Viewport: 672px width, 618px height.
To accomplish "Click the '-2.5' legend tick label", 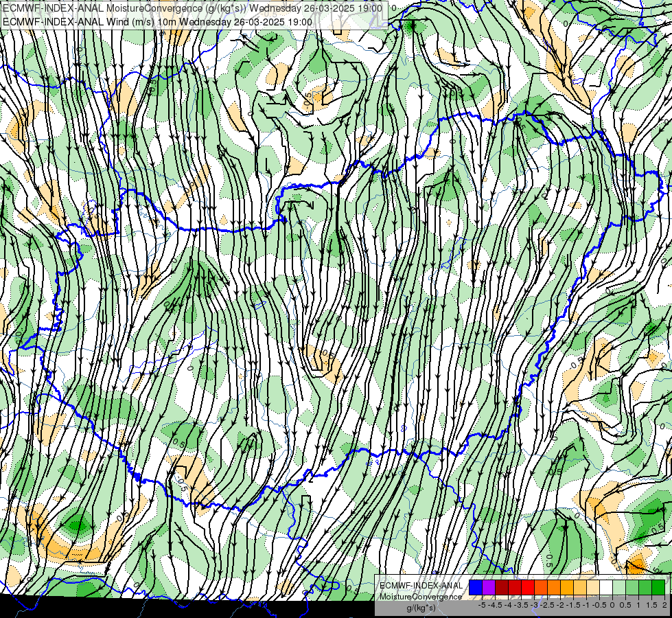I will (547, 605).
